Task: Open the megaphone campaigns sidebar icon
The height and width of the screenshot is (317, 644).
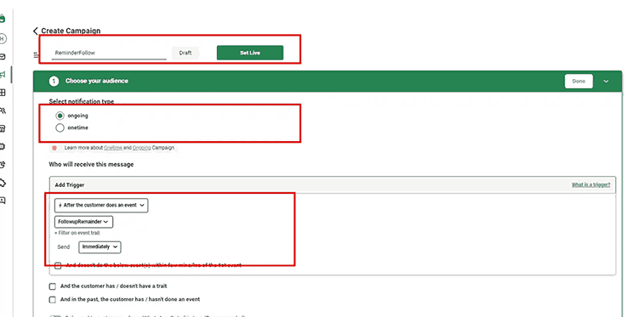Action: pos(3,75)
